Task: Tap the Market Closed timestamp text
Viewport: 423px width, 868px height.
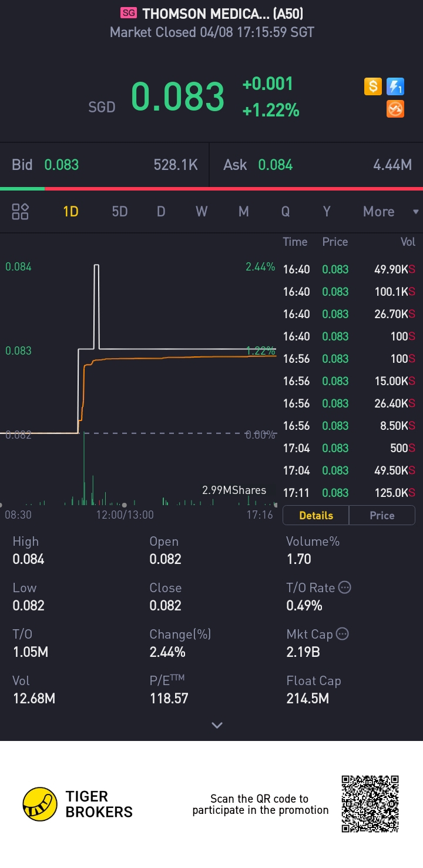Action: pyautogui.click(x=212, y=32)
